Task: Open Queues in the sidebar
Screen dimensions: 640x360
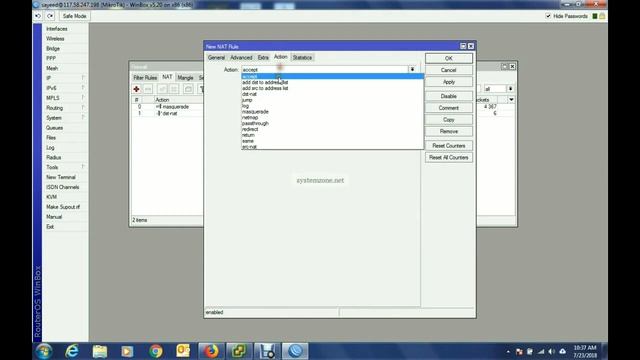Action: (x=54, y=128)
